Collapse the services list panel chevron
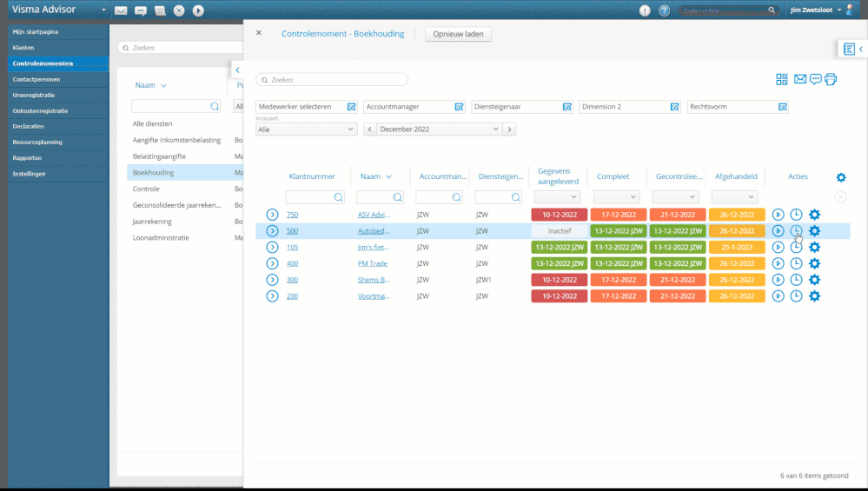Screen dimensions: 868x491 (x=237, y=70)
